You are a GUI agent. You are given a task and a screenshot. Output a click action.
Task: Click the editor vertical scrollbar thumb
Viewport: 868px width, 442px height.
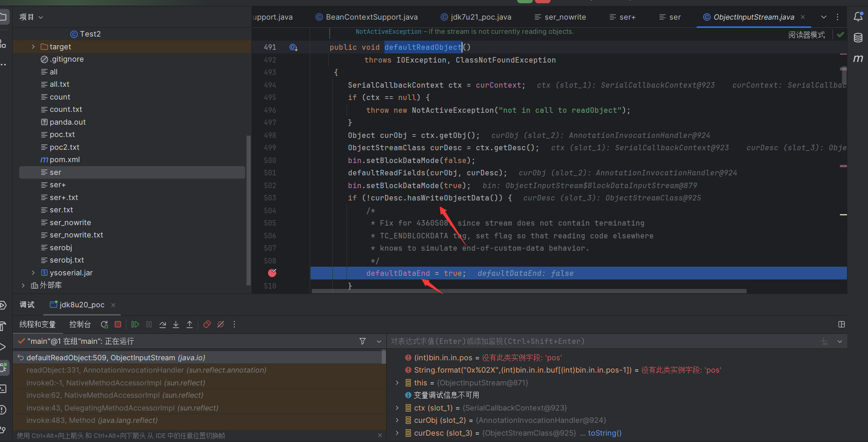point(843,75)
